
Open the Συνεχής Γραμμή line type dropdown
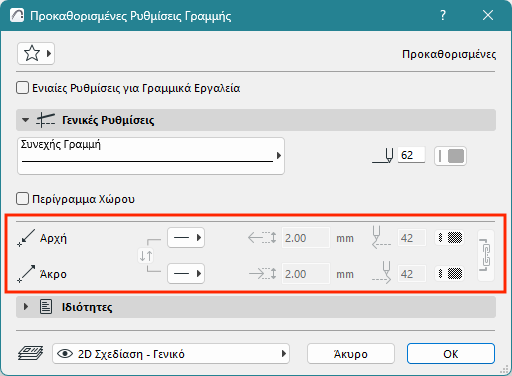pyautogui.click(x=151, y=156)
